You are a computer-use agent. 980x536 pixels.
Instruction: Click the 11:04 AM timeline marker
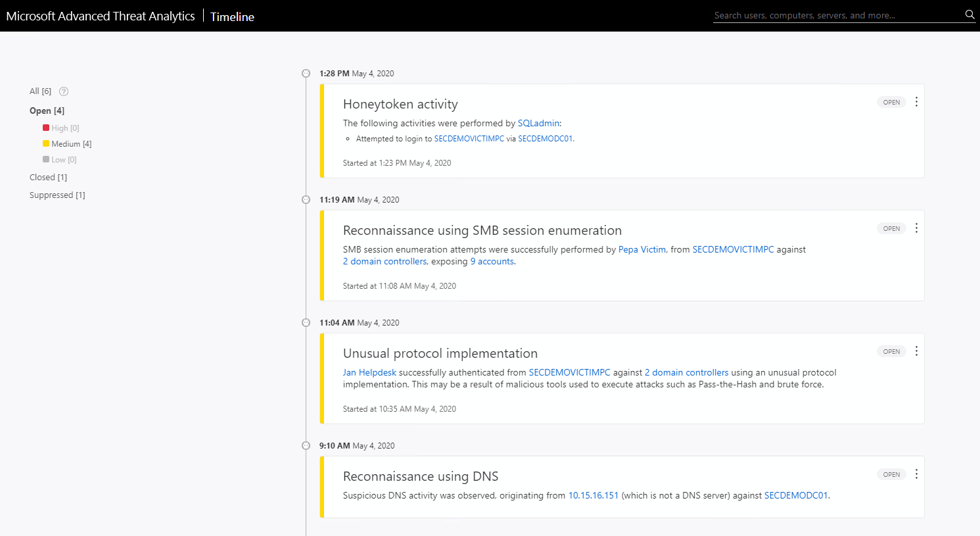click(x=306, y=323)
